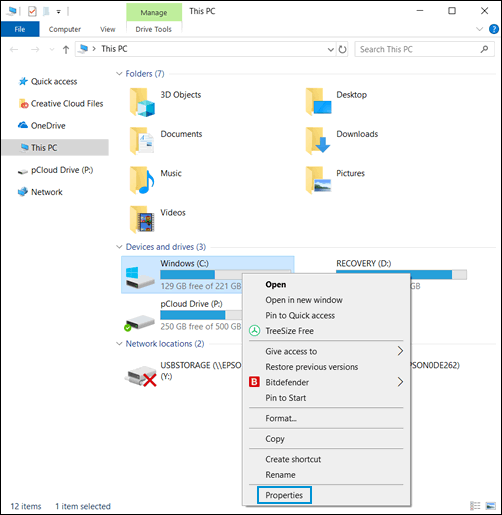This screenshot has width=502, height=515.
Task: Switch to the Computer ribbon tab
Action: (x=65, y=29)
